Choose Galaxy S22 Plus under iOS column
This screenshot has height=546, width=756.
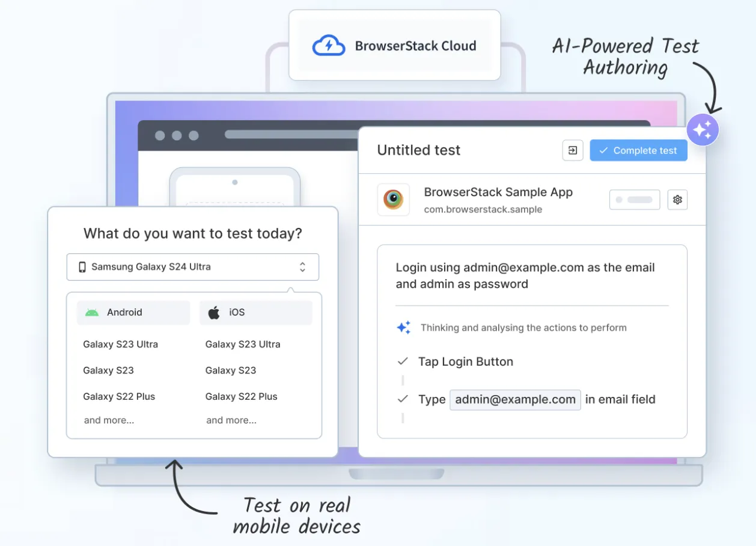242,396
